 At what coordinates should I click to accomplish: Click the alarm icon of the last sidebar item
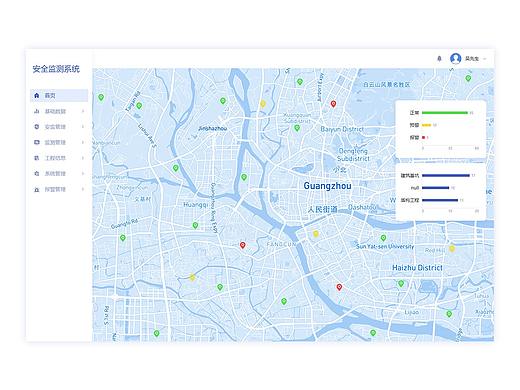pos(37,189)
